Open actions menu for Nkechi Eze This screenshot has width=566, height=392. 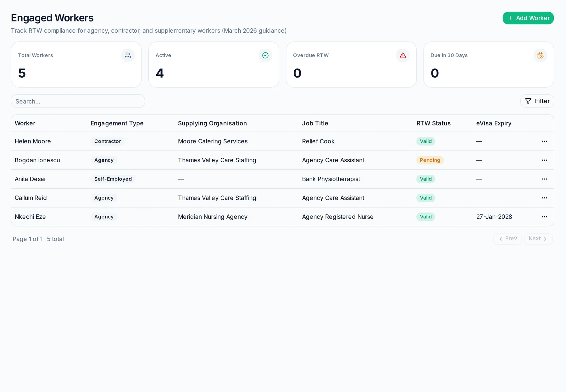click(x=544, y=217)
